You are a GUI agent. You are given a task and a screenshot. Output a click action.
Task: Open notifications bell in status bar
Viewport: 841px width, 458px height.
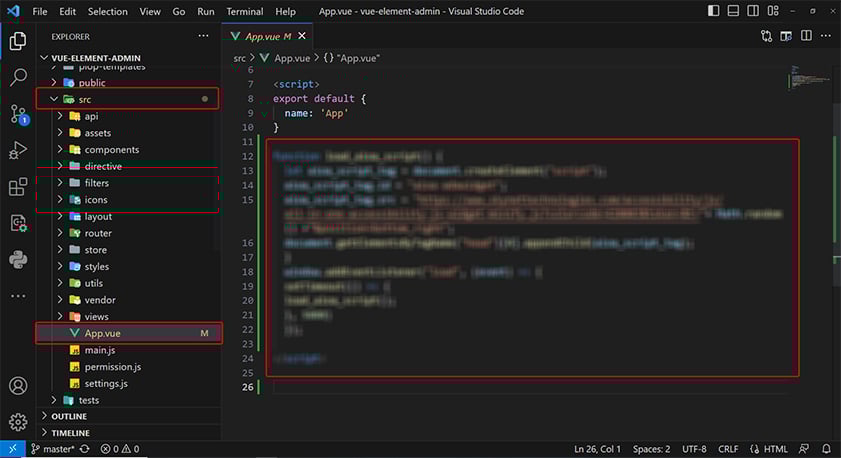pos(827,449)
